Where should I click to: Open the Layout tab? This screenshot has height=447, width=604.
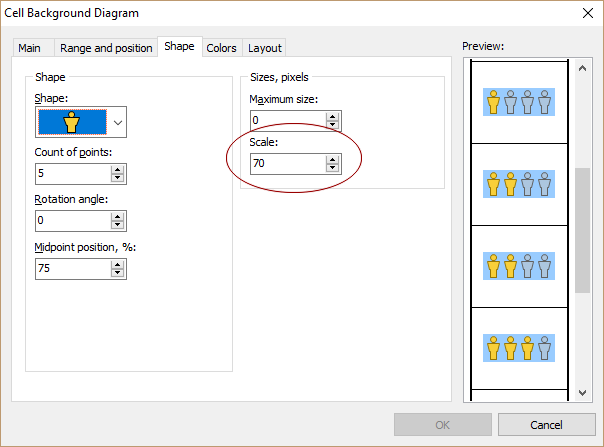point(265,48)
